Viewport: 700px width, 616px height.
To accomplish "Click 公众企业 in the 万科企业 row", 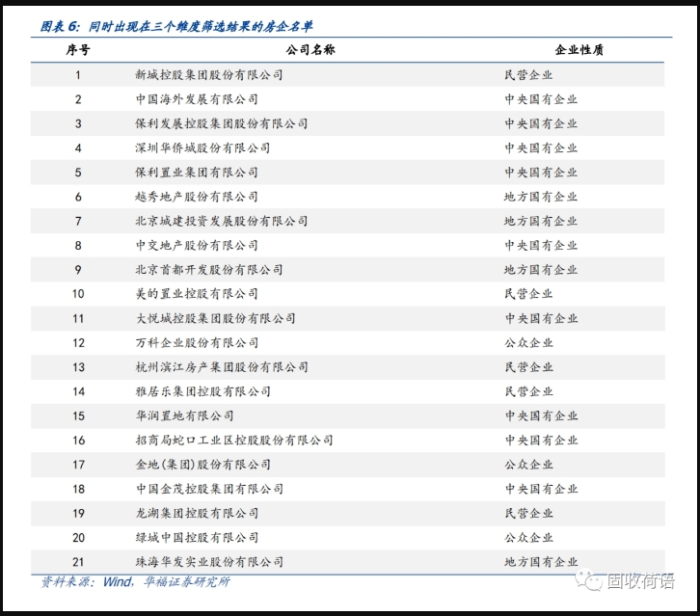I will click(x=528, y=343).
